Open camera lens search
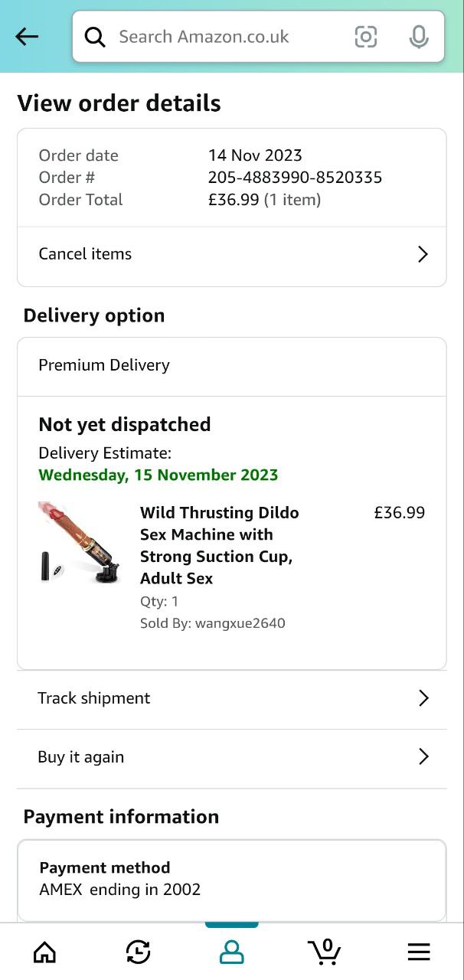This screenshot has height=980, width=464. point(366,37)
